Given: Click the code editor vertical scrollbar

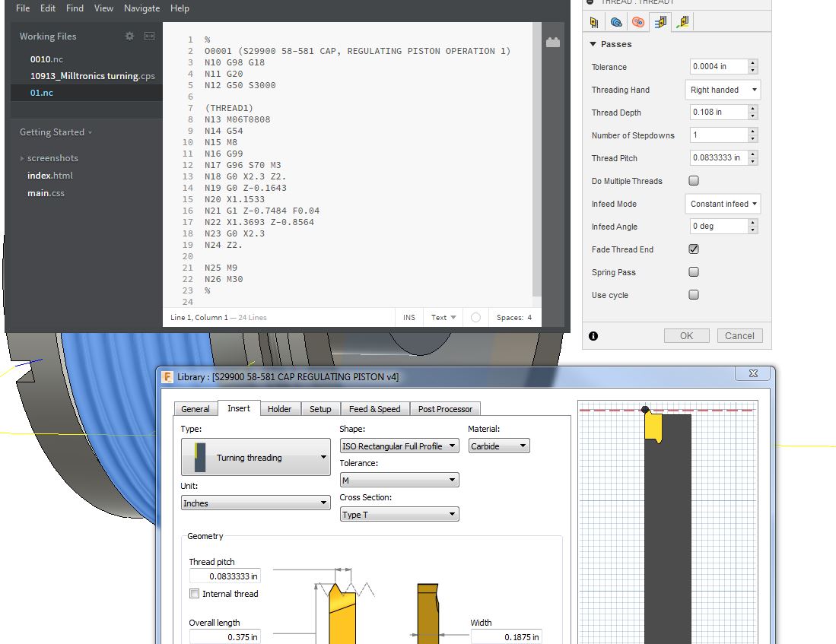Looking at the screenshot, I should click(x=536, y=160).
